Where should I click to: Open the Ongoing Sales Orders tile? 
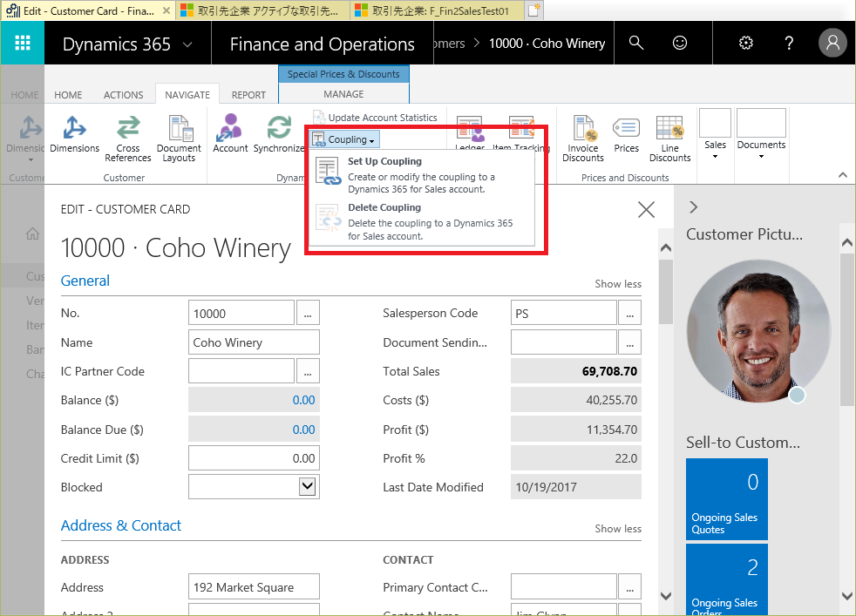pos(727,579)
